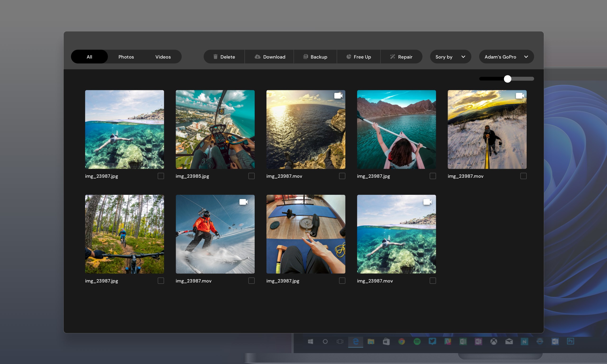Click the Repair wand icon
This screenshot has height=364, width=607.
pos(393,57)
